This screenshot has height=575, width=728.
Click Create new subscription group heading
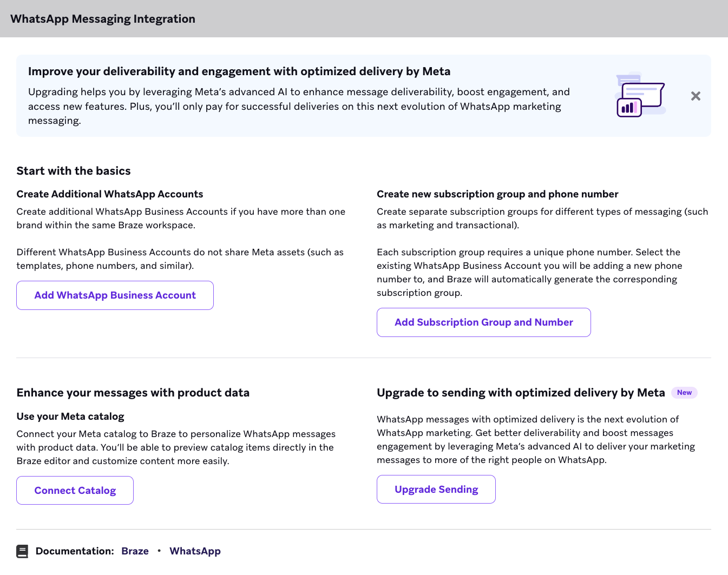(x=497, y=194)
